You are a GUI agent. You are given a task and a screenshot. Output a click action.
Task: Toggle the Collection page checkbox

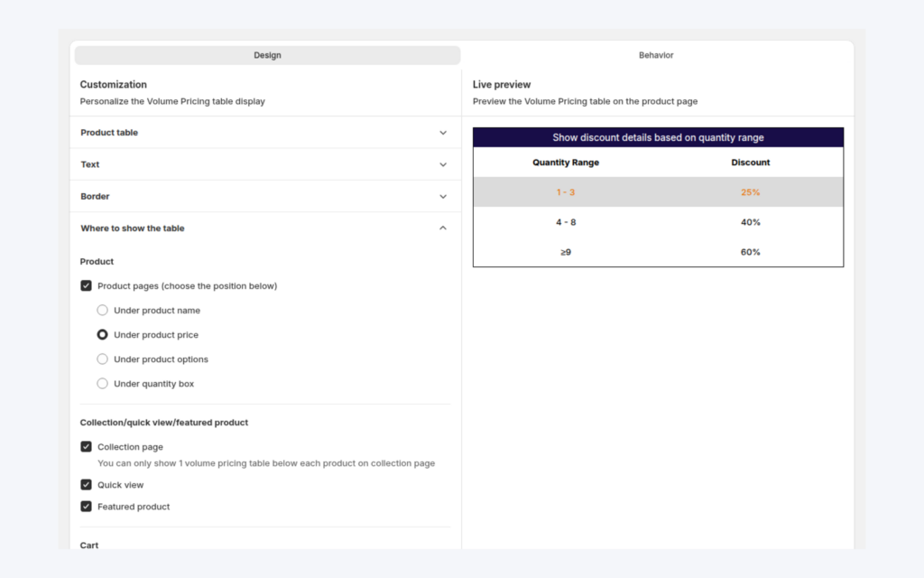click(86, 446)
